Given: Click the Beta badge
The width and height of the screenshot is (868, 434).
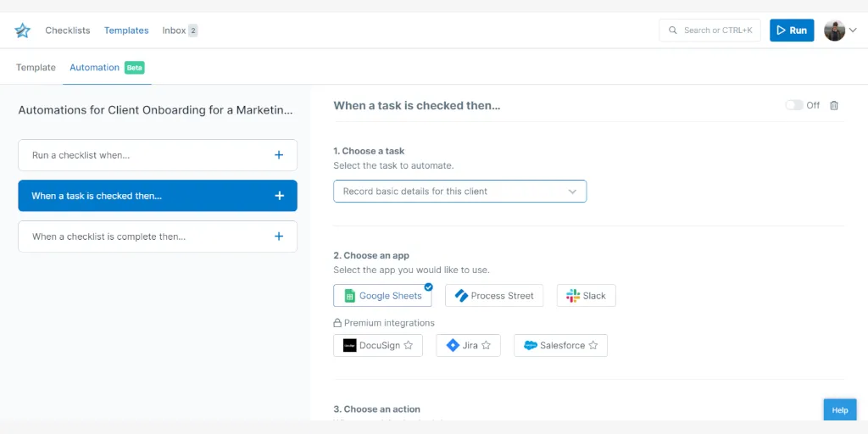Looking at the screenshot, I should [135, 68].
